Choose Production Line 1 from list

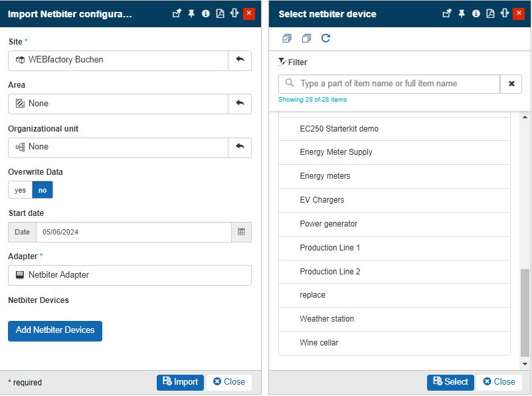(x=330, y=248)
